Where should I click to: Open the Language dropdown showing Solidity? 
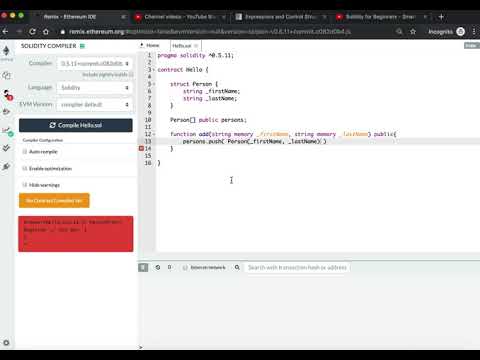[x=95, y=87]
